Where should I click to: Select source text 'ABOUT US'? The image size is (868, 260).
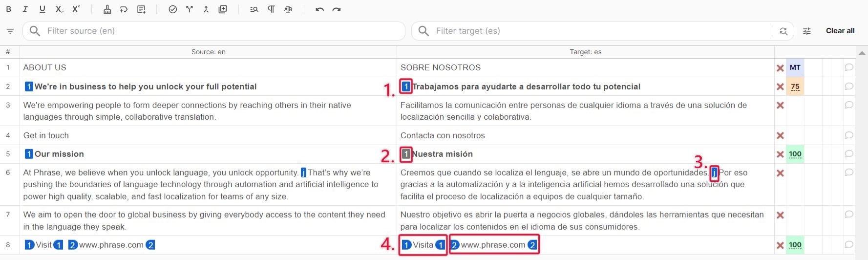pyautogui.click(x=44, y=67)
